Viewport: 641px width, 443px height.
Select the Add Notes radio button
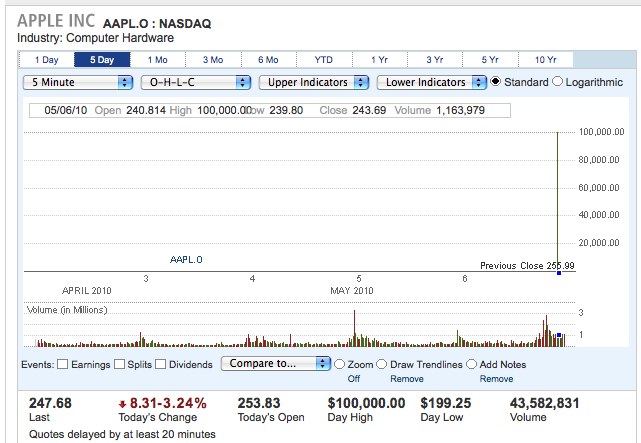pyautogui.click(x=471, y=364)
